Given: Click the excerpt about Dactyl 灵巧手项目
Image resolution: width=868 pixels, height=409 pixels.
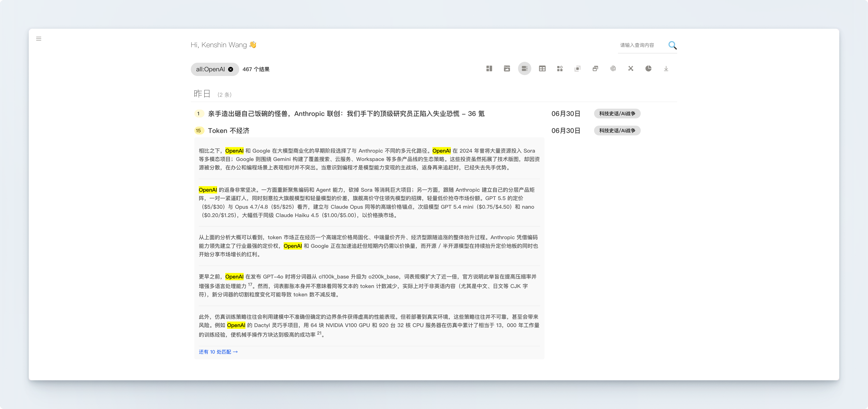Looking at the screenshot, I should point(369,326).
